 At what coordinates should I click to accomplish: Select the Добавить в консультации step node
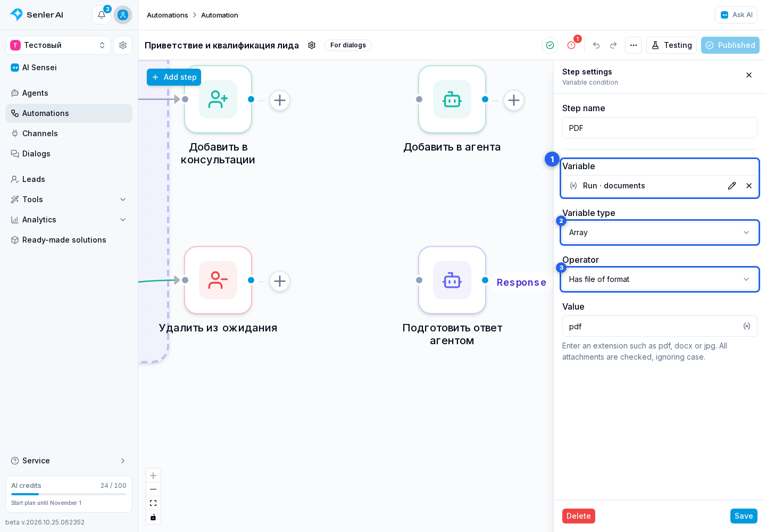218,99
